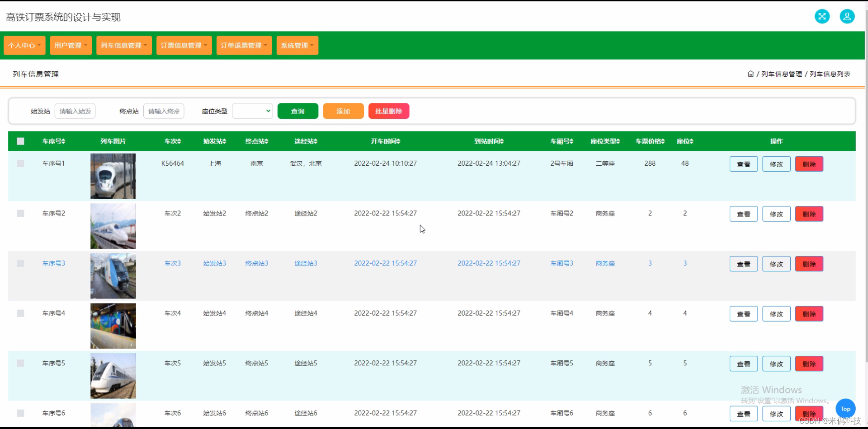
Task: Sort the table by 开车时间 column
Action: [x=385, y=141]
